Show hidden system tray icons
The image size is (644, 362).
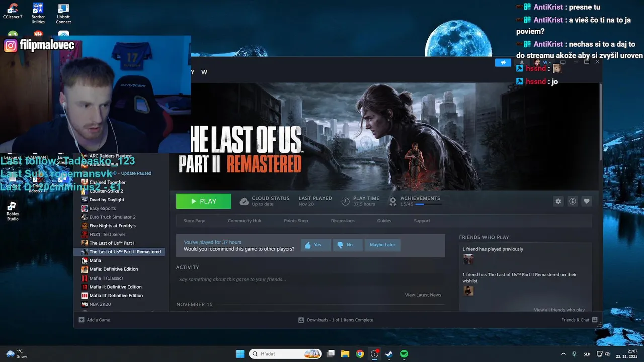(563, 354)
